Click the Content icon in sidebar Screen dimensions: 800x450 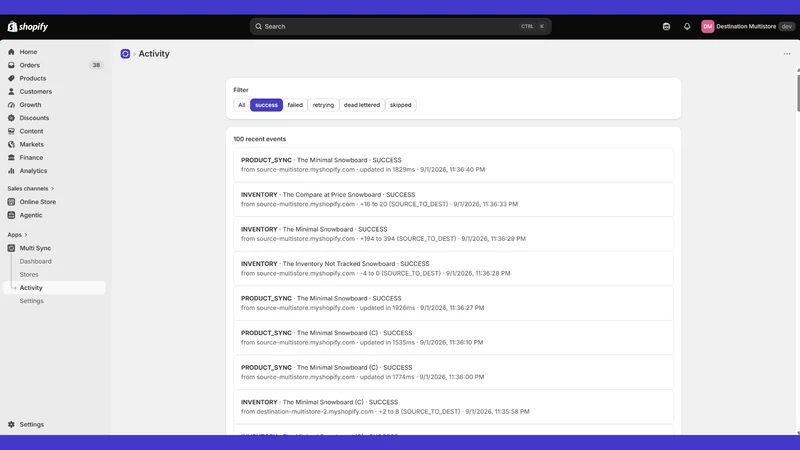(x=11, y=131)
